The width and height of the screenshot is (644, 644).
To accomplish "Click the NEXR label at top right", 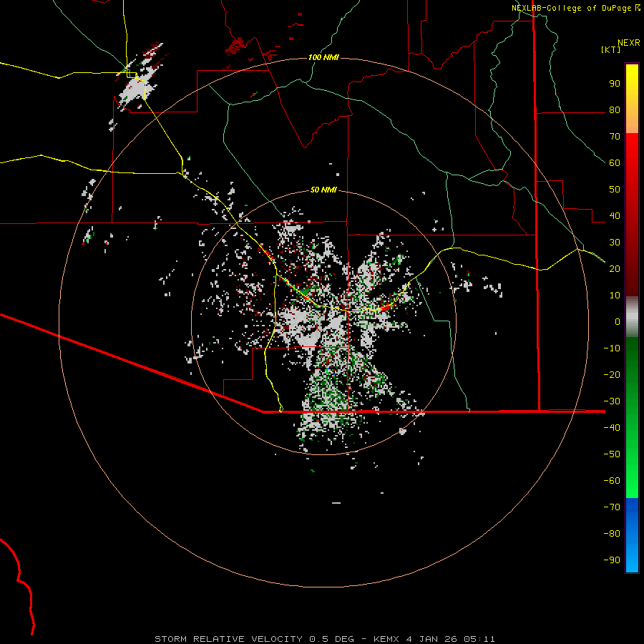I will pos(629,43).
